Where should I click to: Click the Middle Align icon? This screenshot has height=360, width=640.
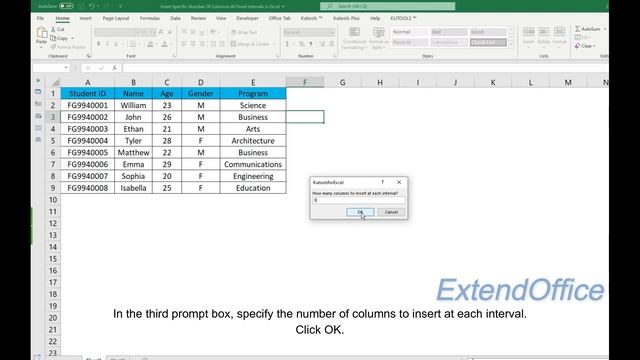click(193, 32)
